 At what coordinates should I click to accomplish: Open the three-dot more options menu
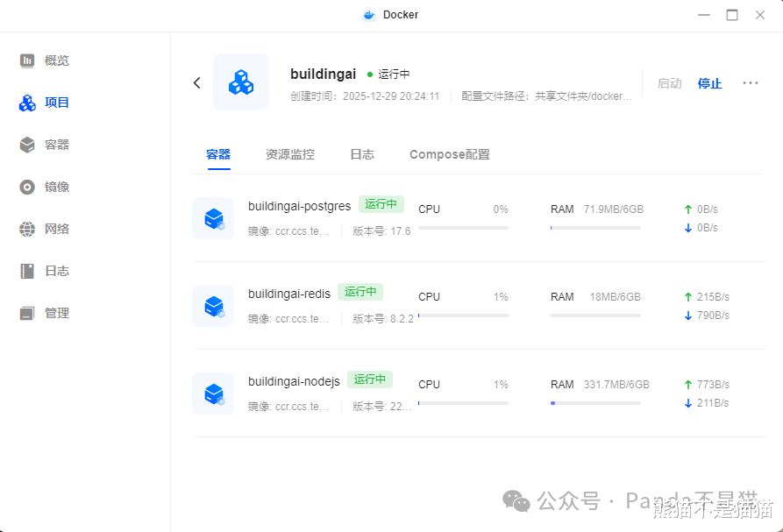pos(750,83)
